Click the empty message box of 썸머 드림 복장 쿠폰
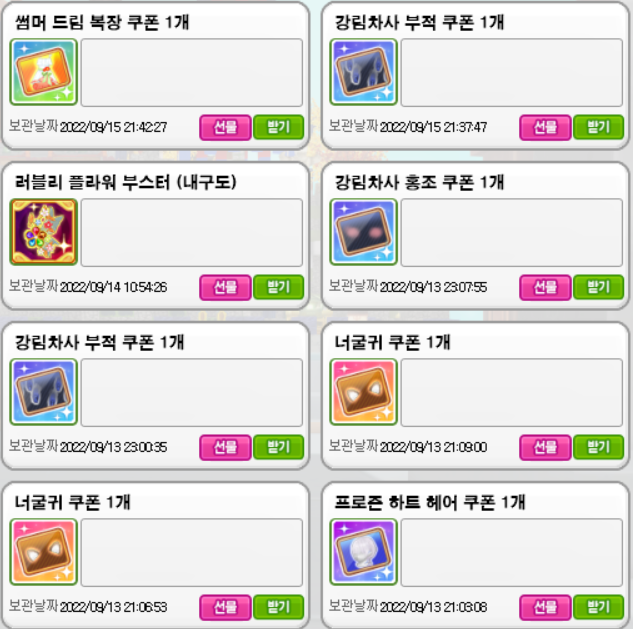633x629 pixels. 192,73
